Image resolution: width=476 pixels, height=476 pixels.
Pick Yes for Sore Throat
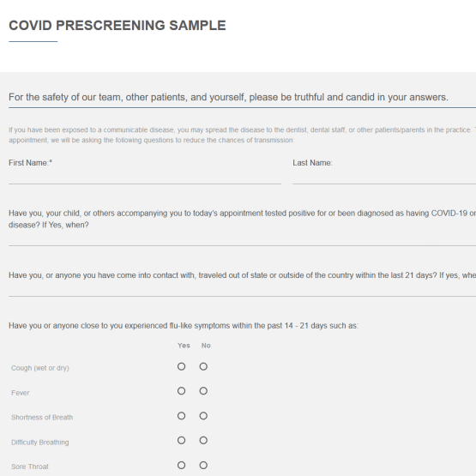click(x=181, y=466)
